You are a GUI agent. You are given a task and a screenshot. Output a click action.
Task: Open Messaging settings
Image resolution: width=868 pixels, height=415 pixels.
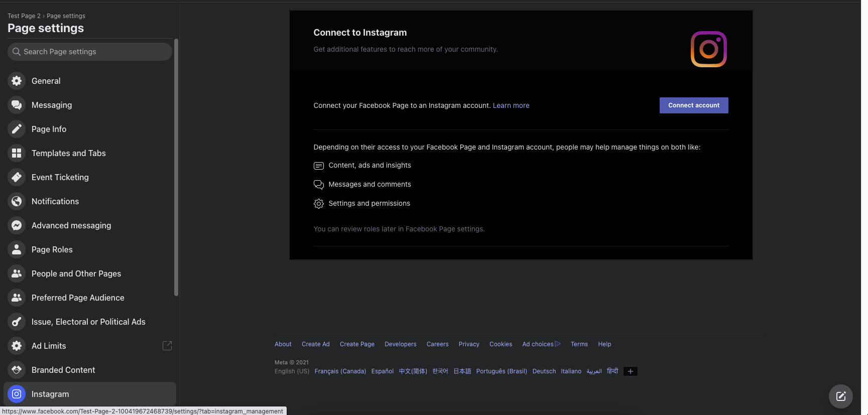(x=90, y=105)
